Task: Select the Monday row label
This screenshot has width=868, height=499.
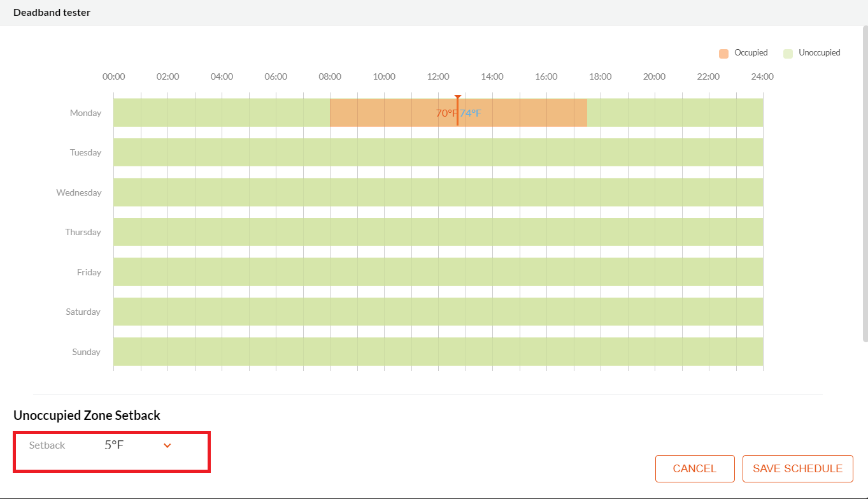Action: pos(85,112)
